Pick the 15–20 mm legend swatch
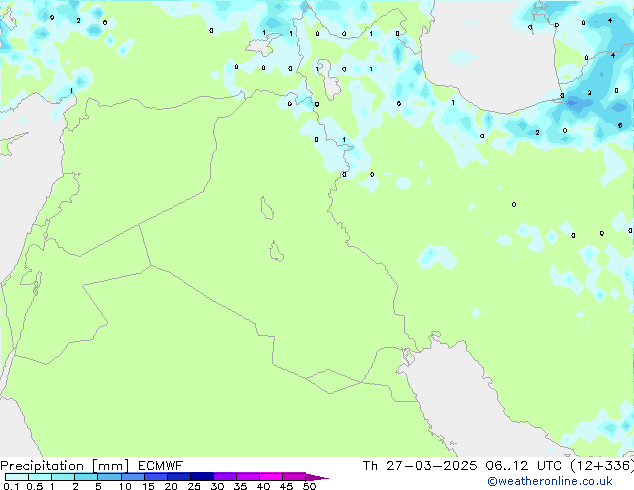The width and height of the screenshot is (634, 490). click(156, 477)
